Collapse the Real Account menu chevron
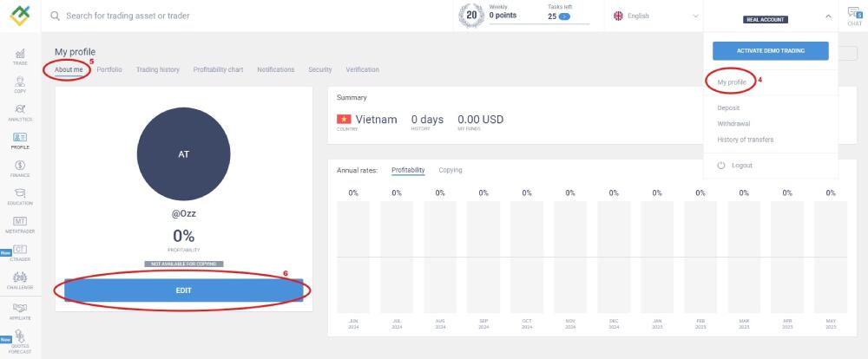 click(x=828, y=16)
